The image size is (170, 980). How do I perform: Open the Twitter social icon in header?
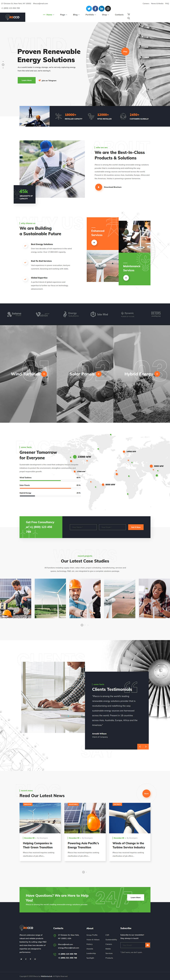click(x=89, y=8)
